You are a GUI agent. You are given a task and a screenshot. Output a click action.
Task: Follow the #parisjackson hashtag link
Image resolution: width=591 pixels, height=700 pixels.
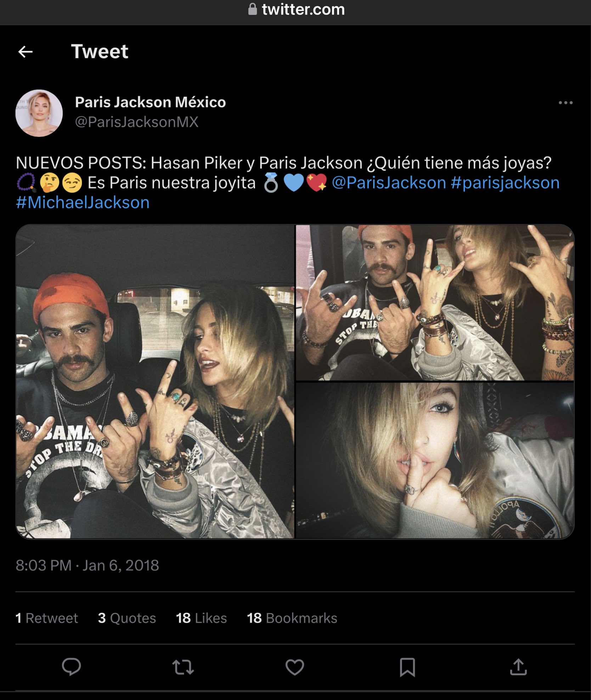pyautogui.click(x=505, y=183)
